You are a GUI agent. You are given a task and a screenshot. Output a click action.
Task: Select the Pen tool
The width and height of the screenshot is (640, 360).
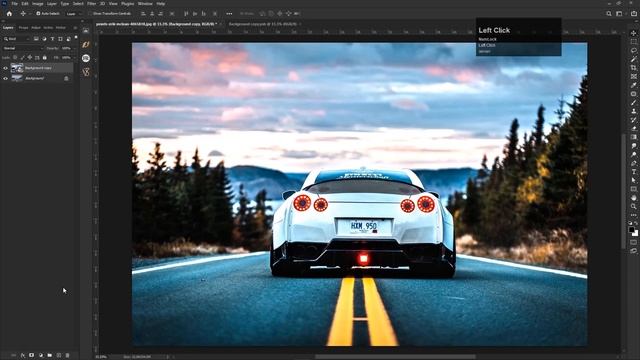coord(633,163)
